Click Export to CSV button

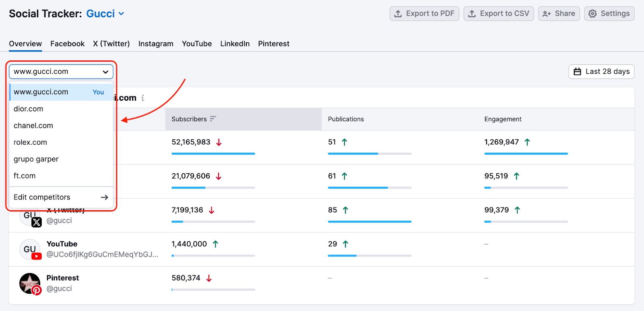pyautogui.click(x=499, y=14)
